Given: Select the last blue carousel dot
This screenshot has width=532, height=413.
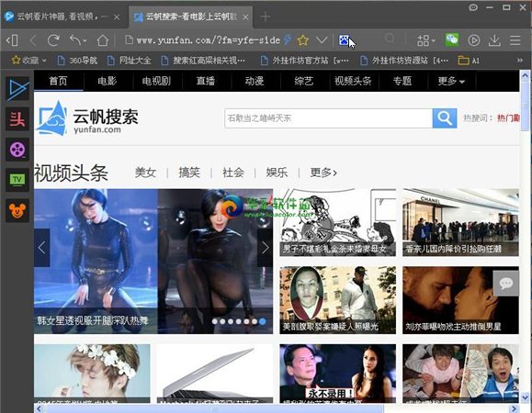Looking at the screenshot, I should (262, 321).
